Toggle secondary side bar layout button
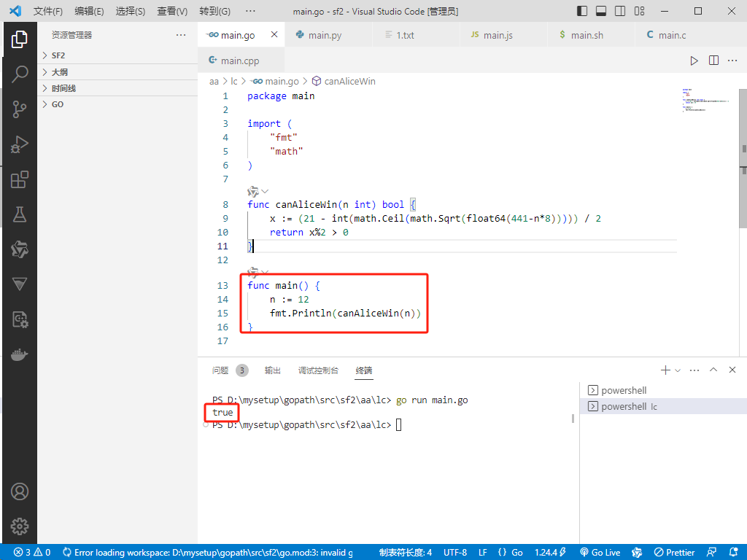The width and height of the screenshot is (747, 560). click(x=620, y=11)
